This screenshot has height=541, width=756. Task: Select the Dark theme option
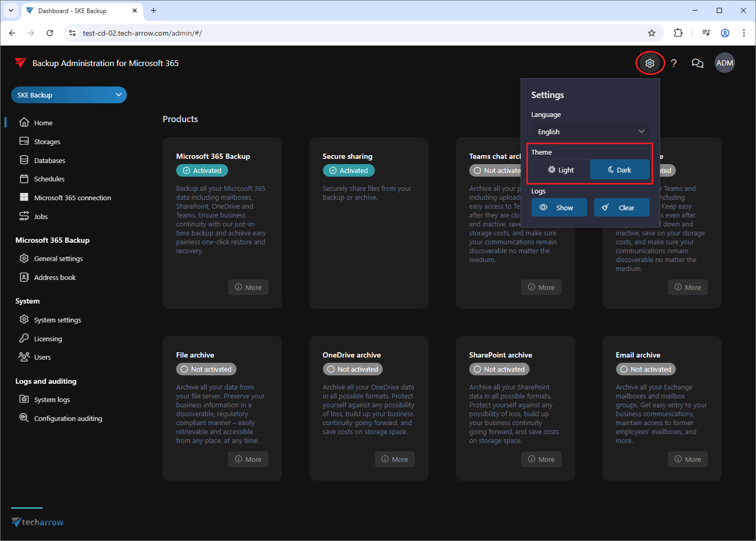(x=620, y=170)
